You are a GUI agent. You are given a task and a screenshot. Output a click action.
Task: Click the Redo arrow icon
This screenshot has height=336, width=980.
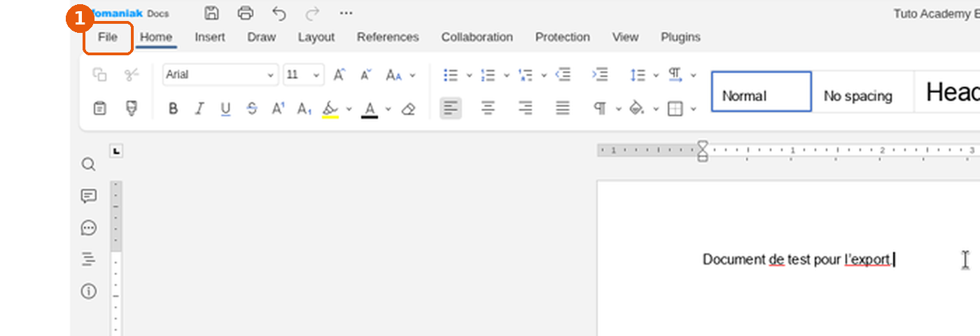tap(312, 13)
